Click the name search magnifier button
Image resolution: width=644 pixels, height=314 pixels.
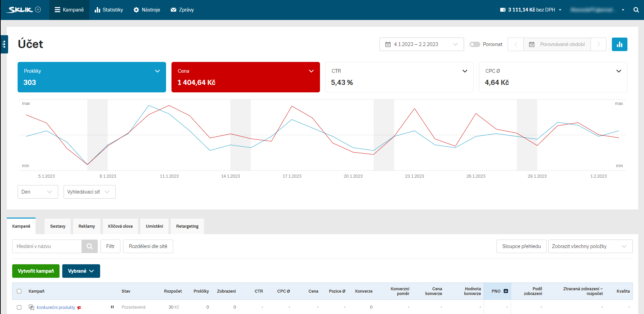point(90,246)
